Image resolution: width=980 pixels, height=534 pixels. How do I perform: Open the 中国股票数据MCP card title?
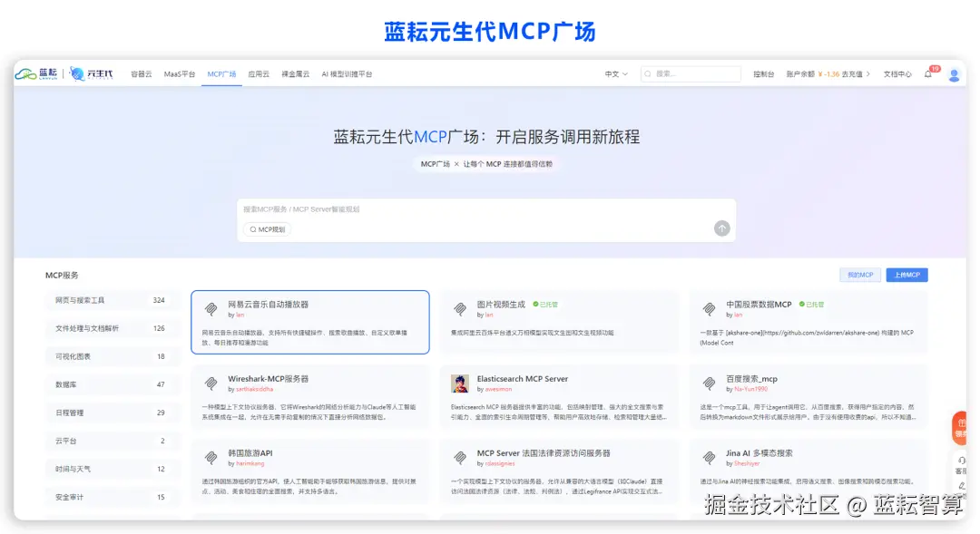click(759, 304)
